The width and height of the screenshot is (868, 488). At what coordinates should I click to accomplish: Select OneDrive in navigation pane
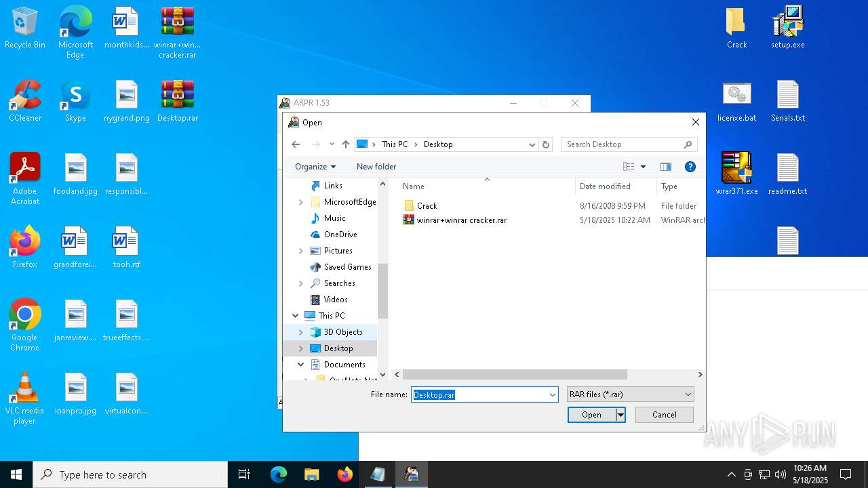(x=340, y=235)
